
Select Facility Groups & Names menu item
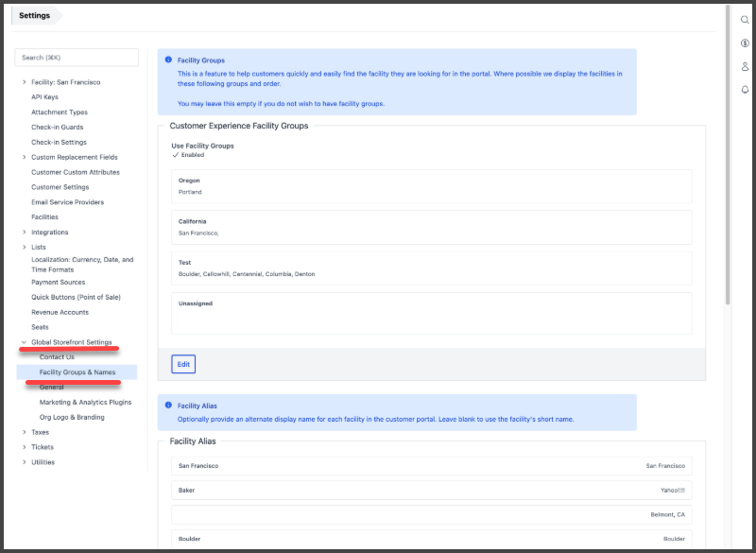click(x=78, y=372)
